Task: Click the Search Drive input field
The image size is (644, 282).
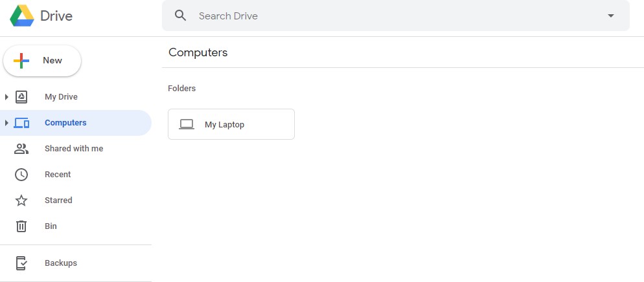Action: coord(395,16)
